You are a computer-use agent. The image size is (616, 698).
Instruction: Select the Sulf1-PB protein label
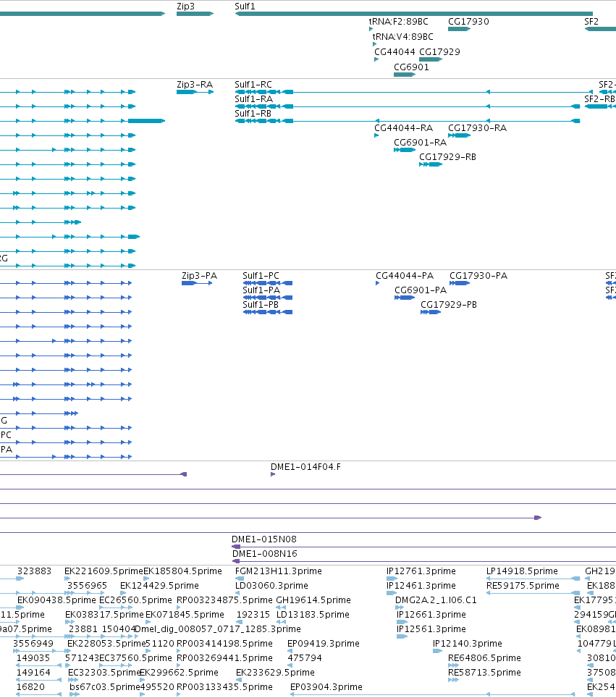[x=261, y=305]
